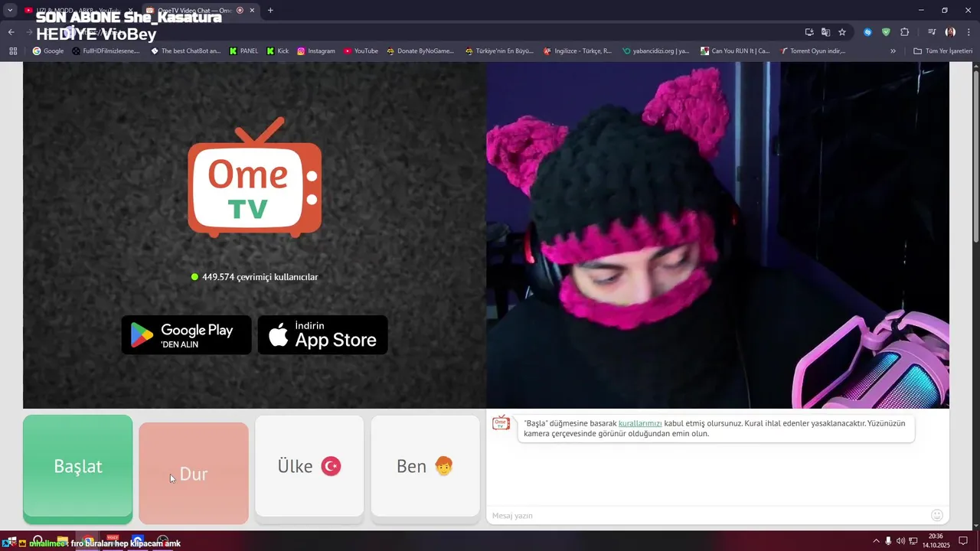This screenshot has height=551, width=980.
Task: Click the install app icon in the address bar
Action: pos(809,32)
